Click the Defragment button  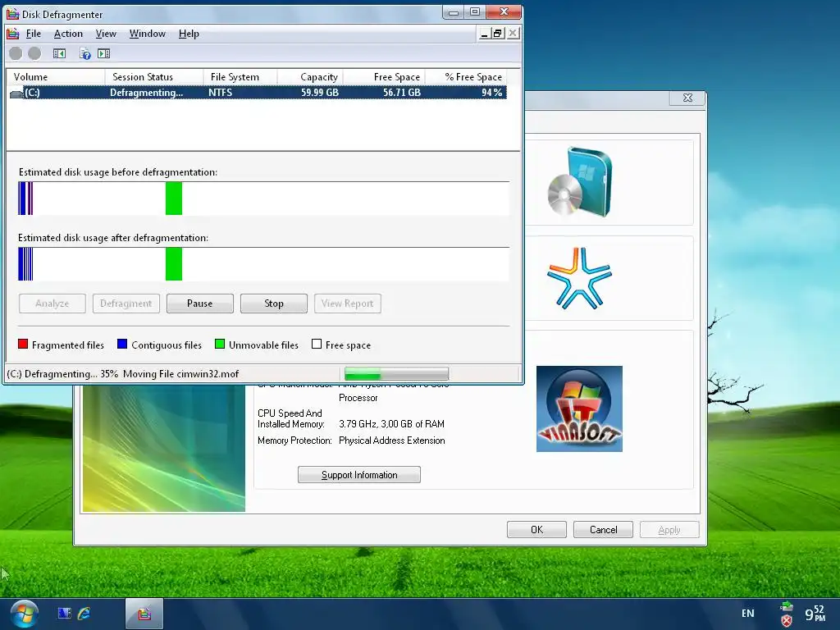click(126, 304)
